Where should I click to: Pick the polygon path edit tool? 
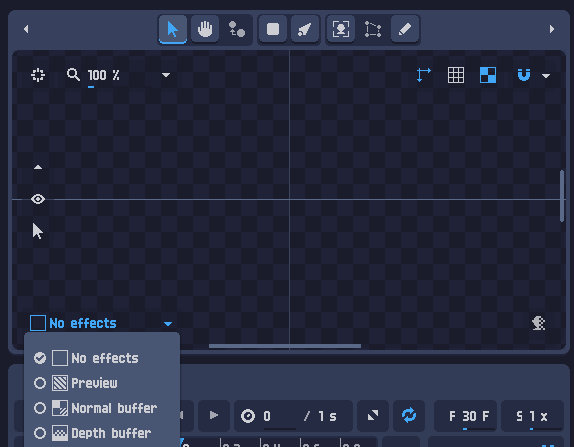[x=373, y=29]
